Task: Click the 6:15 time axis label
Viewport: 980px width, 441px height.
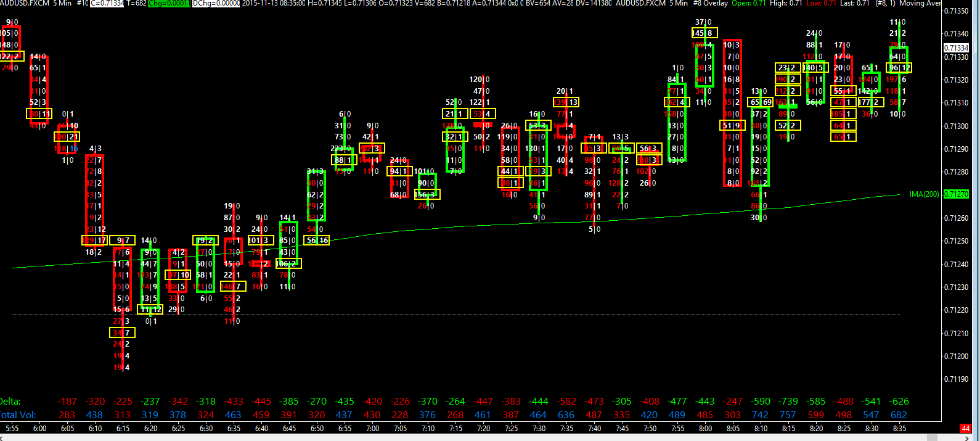Action: click(x=123, y=429)
